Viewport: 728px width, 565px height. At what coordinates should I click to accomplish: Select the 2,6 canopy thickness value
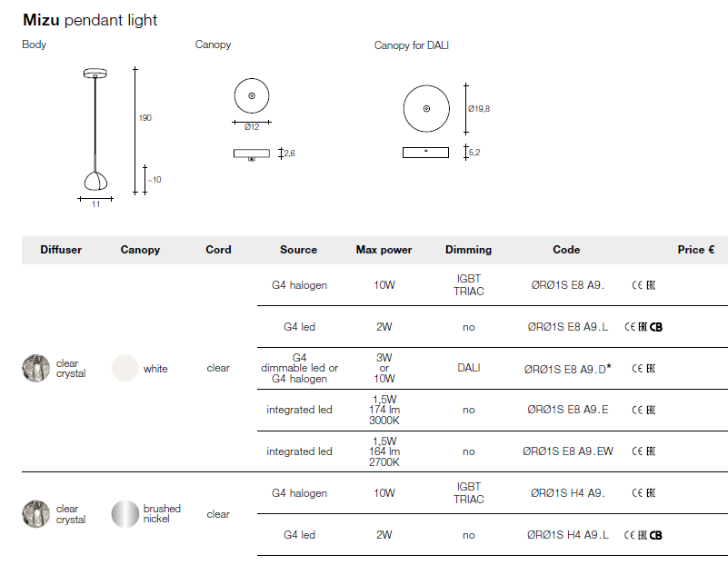[x=289, y=154]
